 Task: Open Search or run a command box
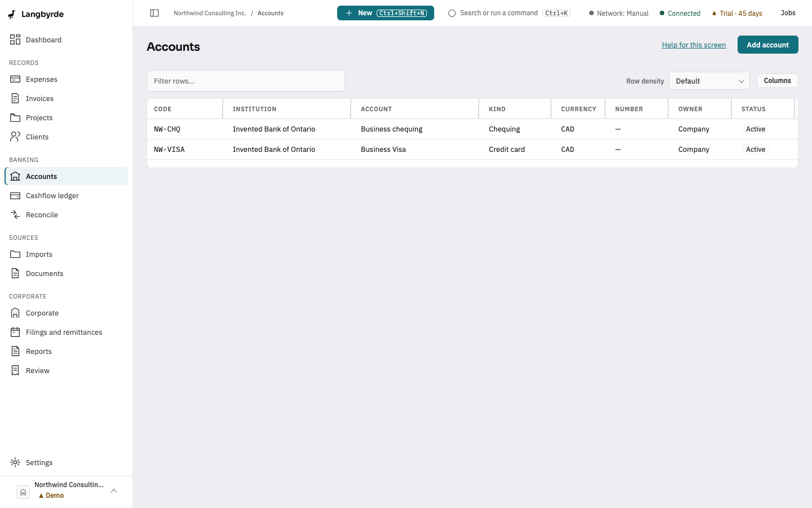(x=509, y=13)
